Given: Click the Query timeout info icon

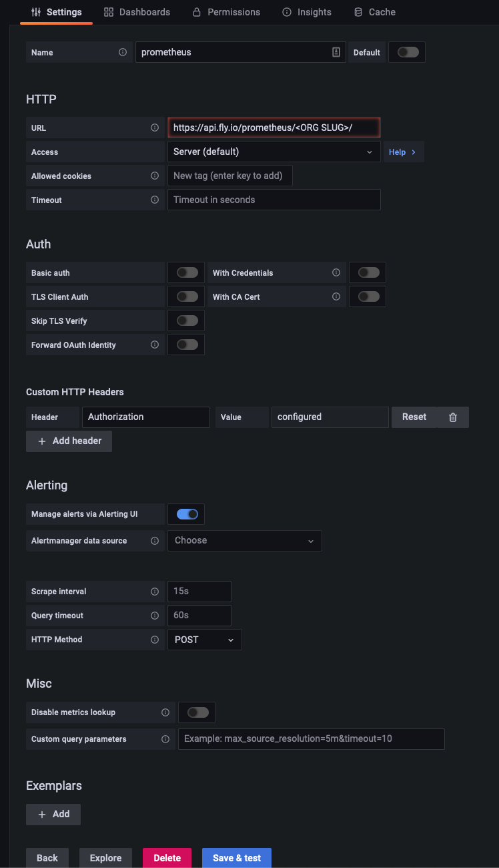Looking at the screenshot, I should (x=155, y=616).
